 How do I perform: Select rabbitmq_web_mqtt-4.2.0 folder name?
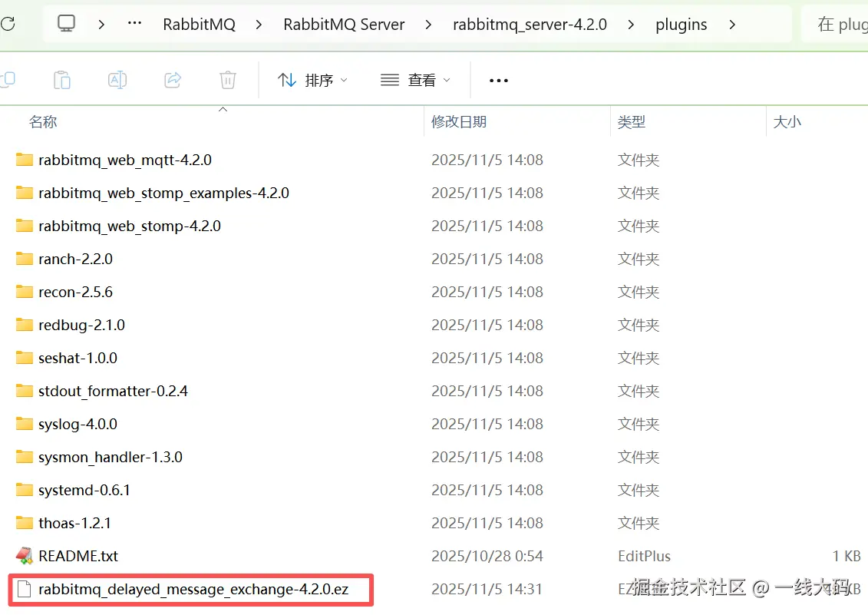[125, 160]
